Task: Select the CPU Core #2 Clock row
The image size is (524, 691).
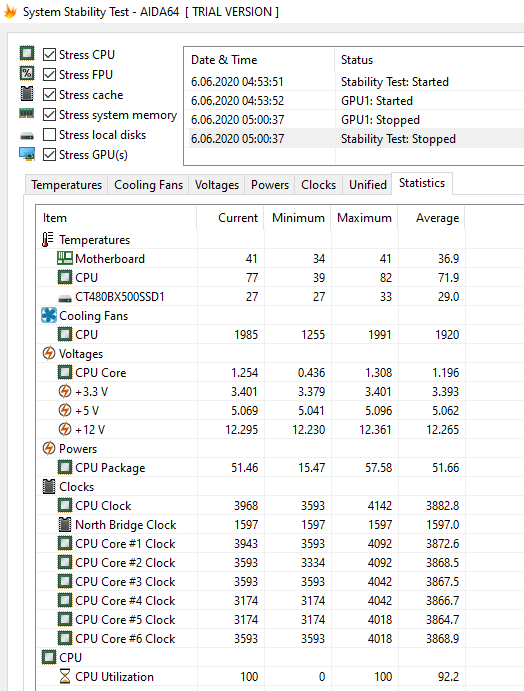Action: [x=251, y=562]
